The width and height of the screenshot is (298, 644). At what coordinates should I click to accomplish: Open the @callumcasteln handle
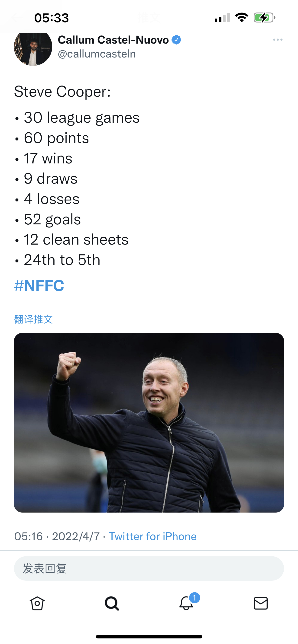97,54
